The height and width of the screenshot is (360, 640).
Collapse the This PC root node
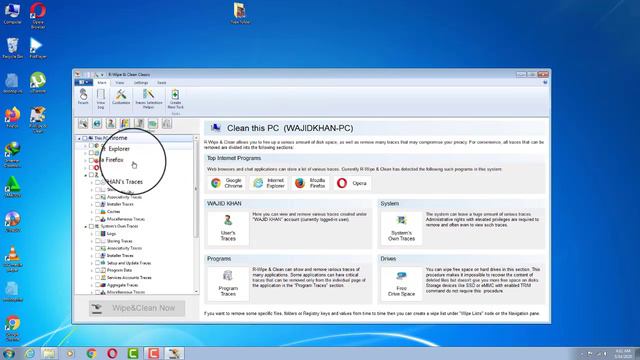point(79,138)
